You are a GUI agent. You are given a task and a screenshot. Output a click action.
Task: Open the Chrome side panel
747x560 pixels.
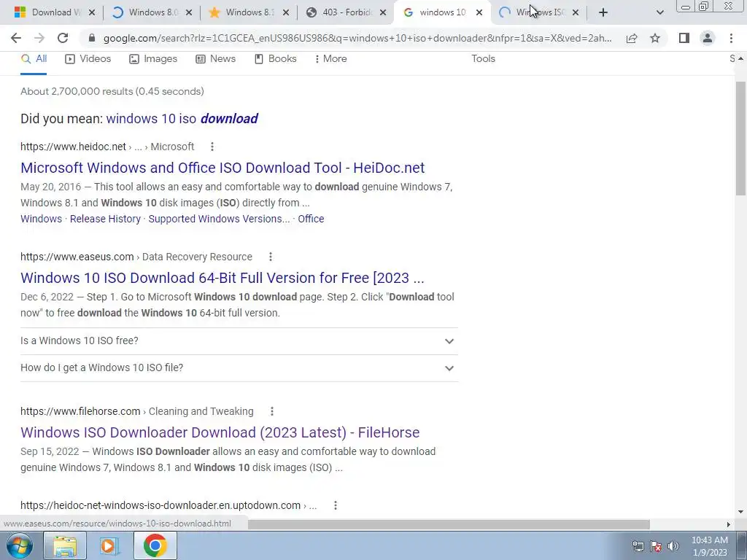coord(684,38)
